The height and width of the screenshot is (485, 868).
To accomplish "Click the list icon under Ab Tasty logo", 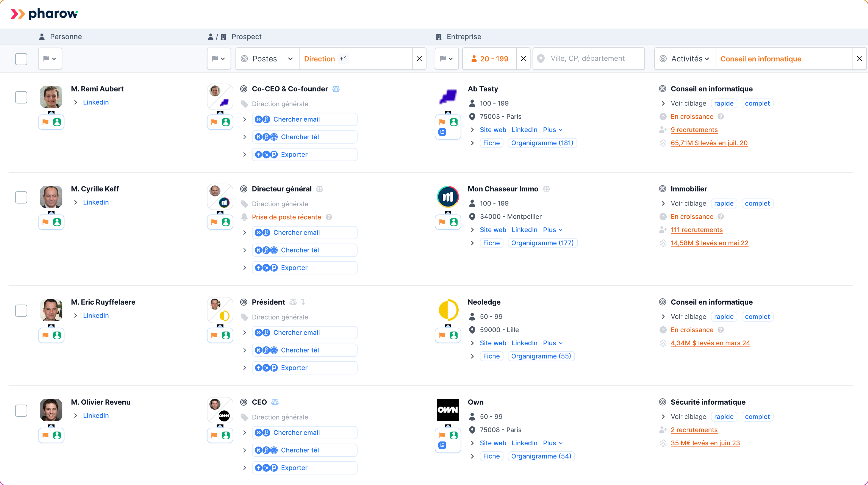I will coord(442,132).
